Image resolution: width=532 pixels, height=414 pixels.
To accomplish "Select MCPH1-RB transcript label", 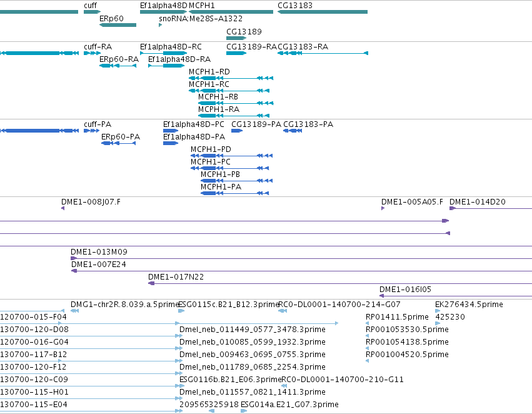I will tap(218, 97).
